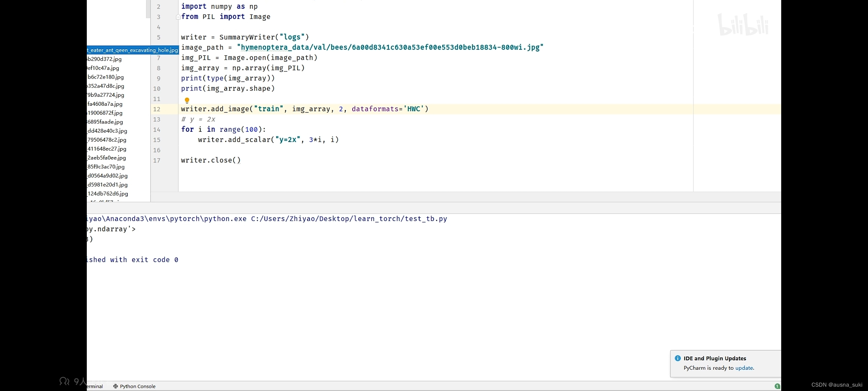Screen dimensions: 868x391
Task: Click IDE and Plugin Updates notification title
Action: (715, 358)
